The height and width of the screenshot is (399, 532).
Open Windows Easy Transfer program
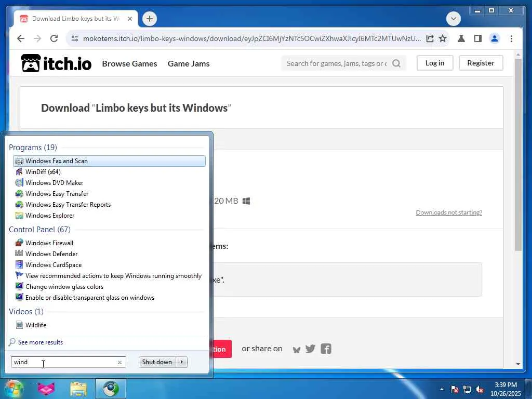pos(109,194)
